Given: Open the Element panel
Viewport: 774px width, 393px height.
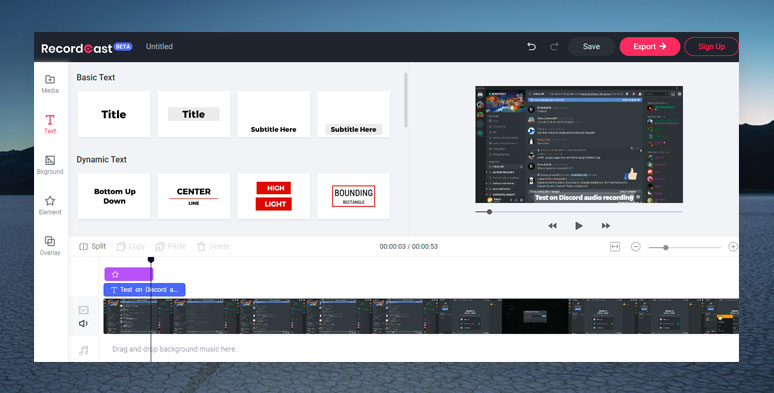Looking at the screenshot, I should 50,205.
